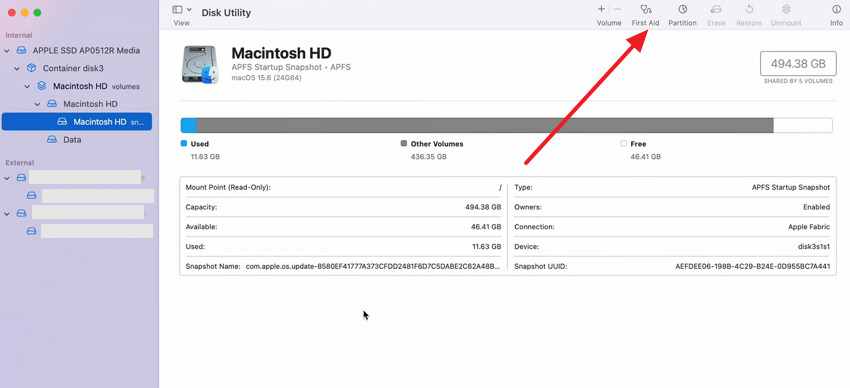Collapse the Container disk3 entry
This screenshot has width=850, height=388.
(x=17, y=69)
